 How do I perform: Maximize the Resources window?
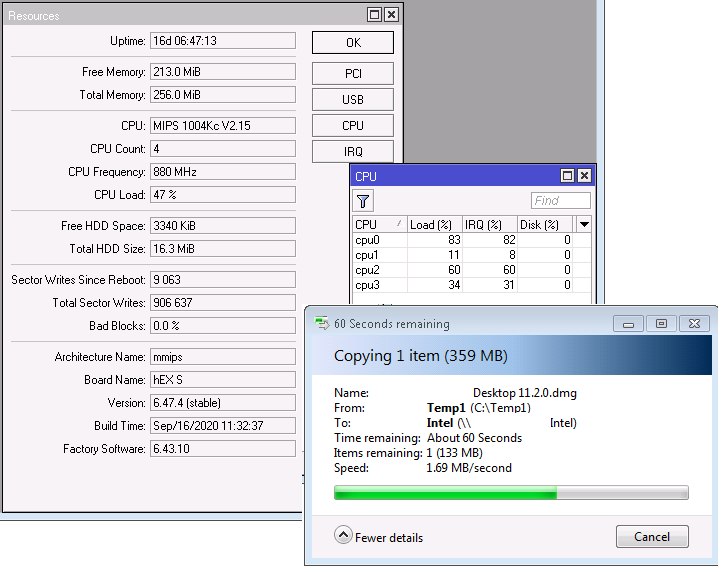pyautogui.click(x=375, y=15)
